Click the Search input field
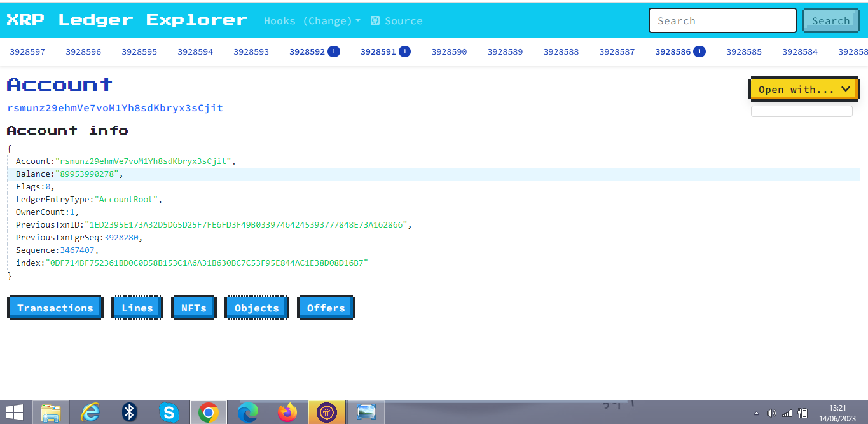Screen dimensions: 868x424 (722, 20)
